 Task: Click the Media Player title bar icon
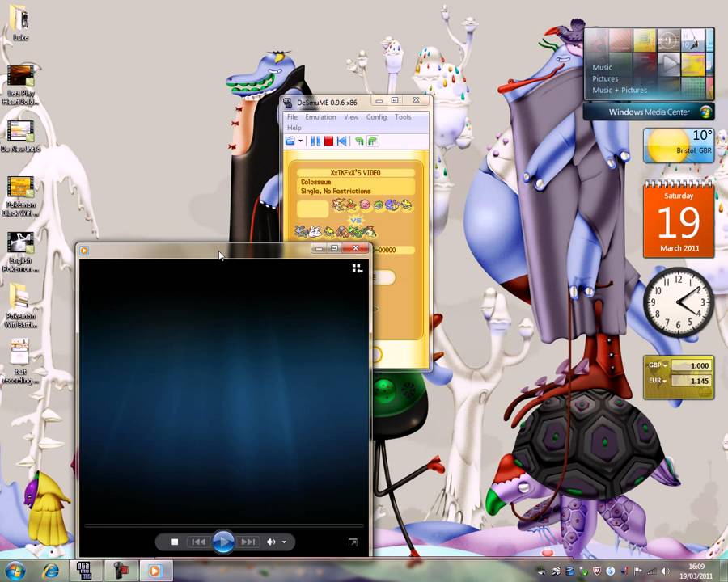[84, 251]
